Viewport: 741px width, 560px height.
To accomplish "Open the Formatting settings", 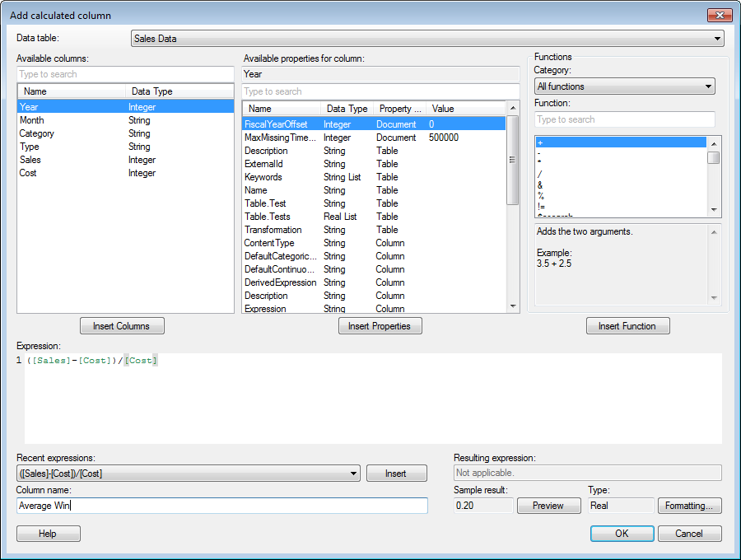I will (x=689, y=506).
